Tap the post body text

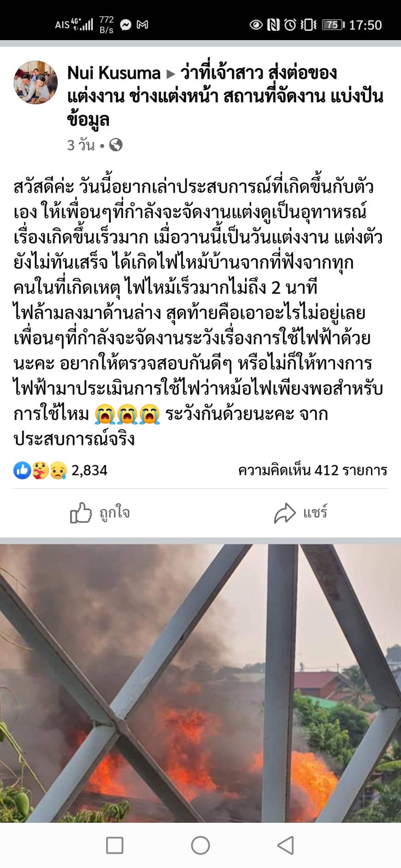198,312
